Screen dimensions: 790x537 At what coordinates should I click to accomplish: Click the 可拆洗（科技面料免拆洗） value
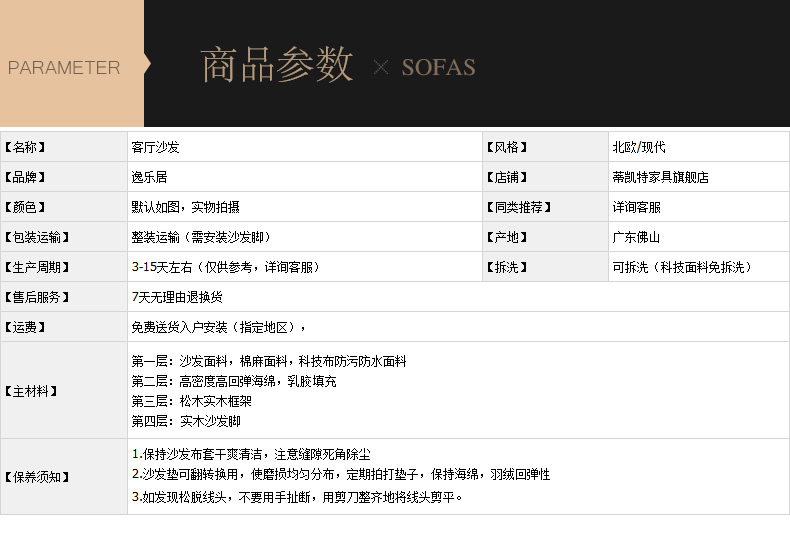[x=684, y=267]
